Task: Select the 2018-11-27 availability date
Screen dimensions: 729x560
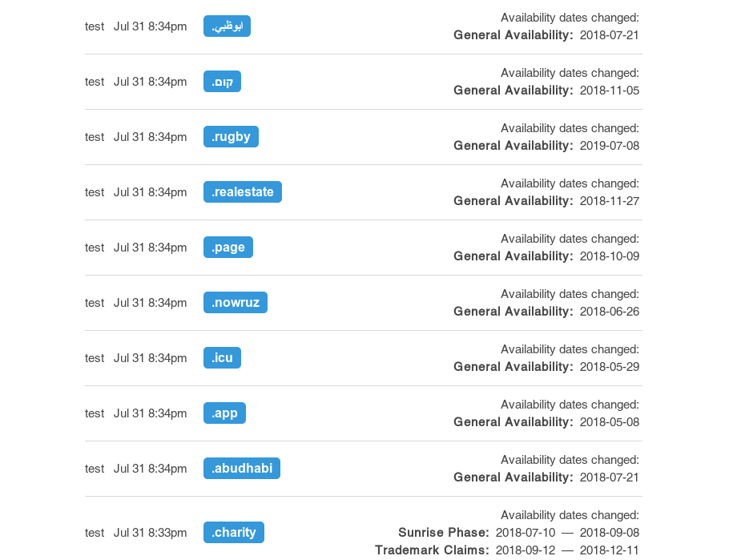Action: coord(610,201)
